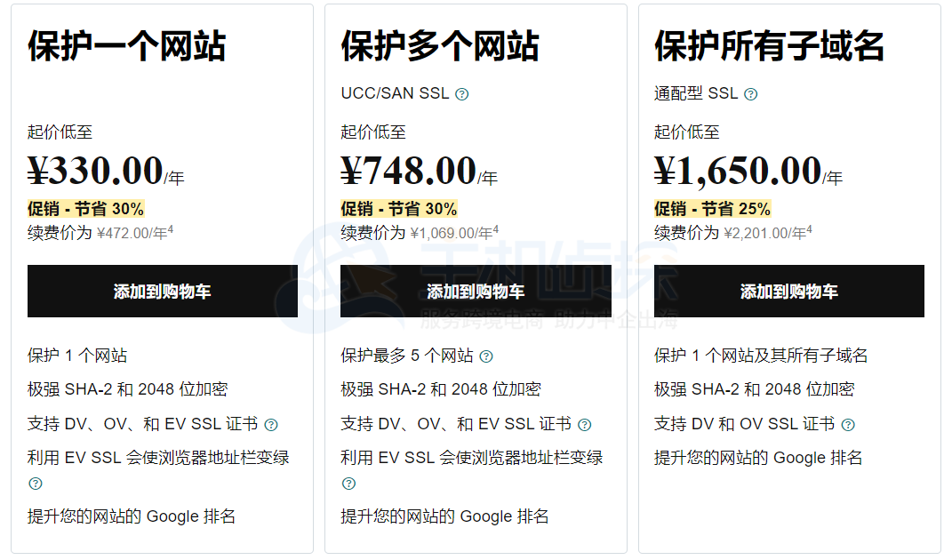Viewport: 952px width, 560px height.
Task: Open help icon after DV、OV、和 EV SSL 证书 in middle column
Action: 585,424
